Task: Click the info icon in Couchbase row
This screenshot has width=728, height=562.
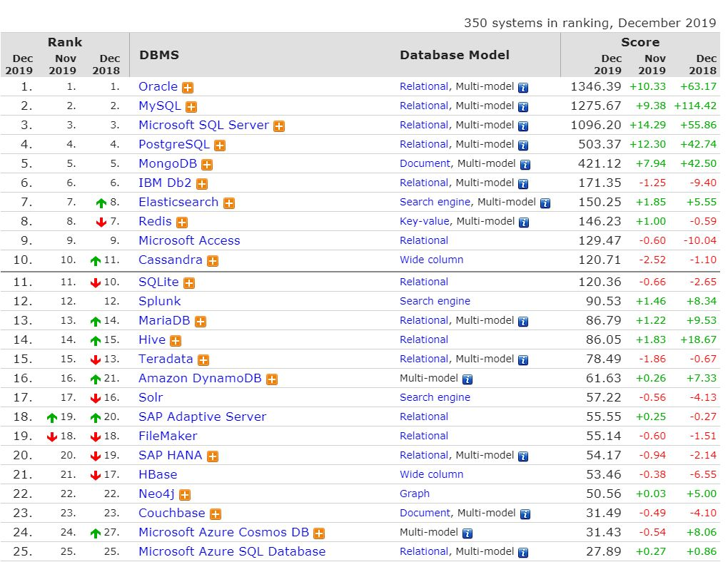Action: coord(525,514)
